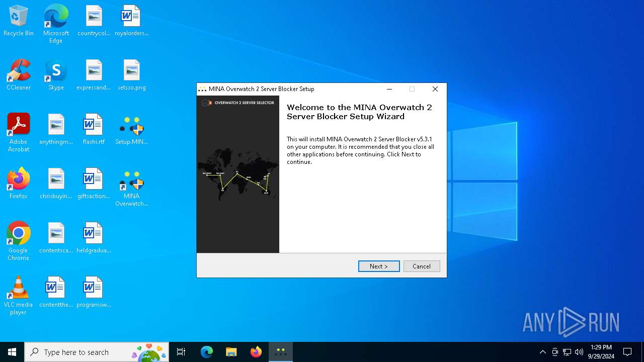Open the Windows Start menu
Screen dimensions: 644x362
(12, 352)
